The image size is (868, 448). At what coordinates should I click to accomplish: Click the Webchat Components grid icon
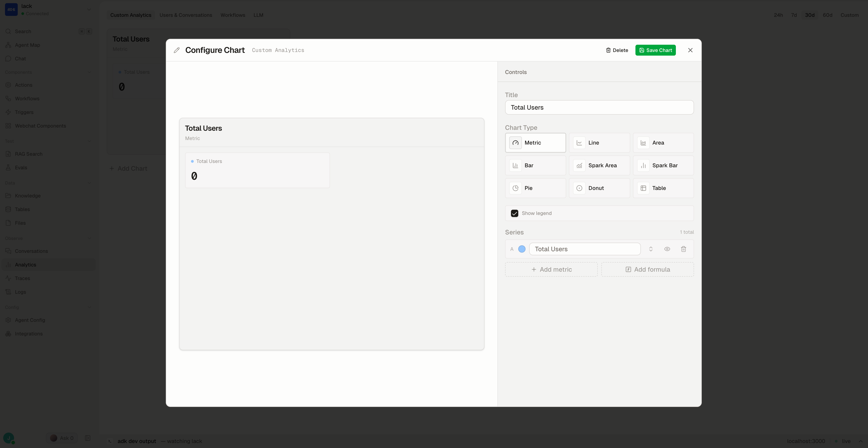click(8, 126)
